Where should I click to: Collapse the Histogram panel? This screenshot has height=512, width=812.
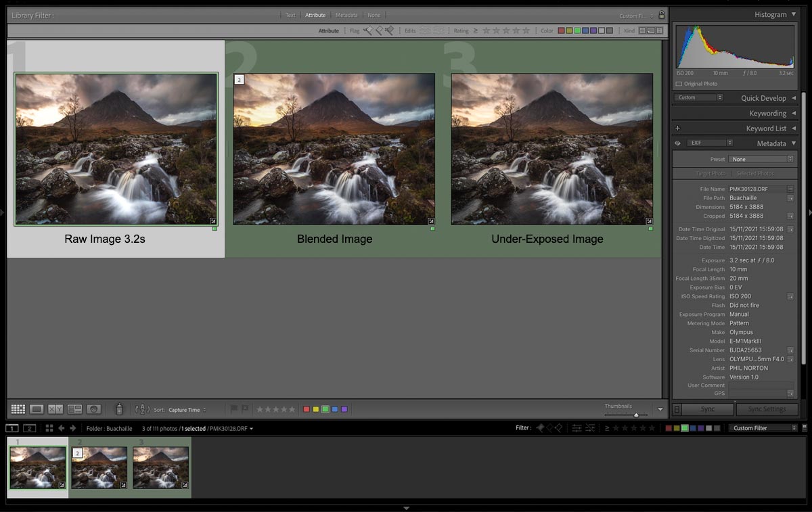coord(793,14)
